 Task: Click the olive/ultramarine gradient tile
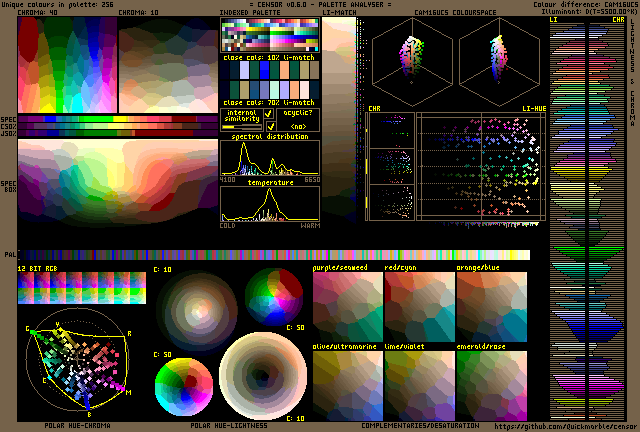347,385
